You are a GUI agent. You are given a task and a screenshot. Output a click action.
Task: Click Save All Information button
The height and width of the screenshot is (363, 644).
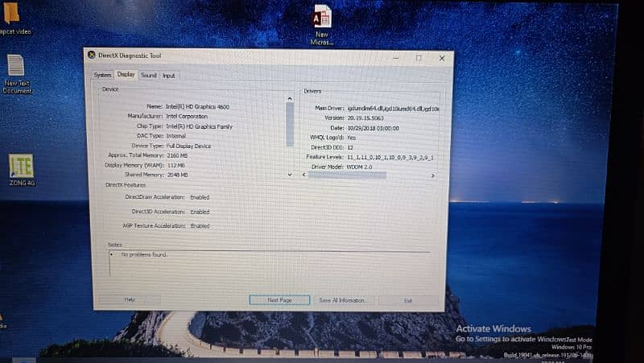(x=342, y=300)
